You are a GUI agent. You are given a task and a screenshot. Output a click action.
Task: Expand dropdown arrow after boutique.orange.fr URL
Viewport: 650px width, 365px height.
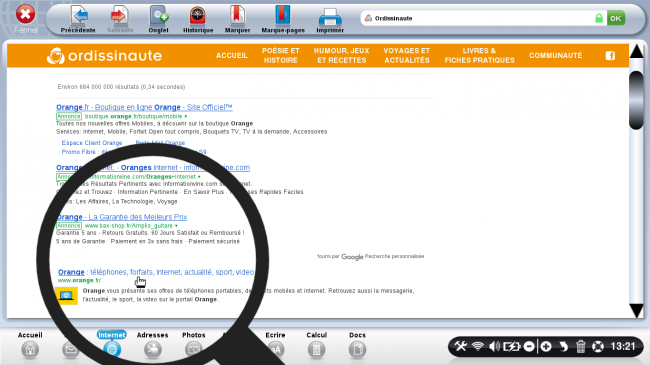[x=186, y=117]
